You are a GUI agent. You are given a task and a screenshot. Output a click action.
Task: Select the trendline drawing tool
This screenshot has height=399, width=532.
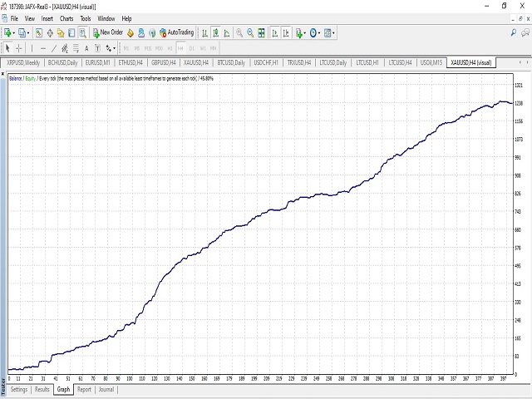pos(53,48)
